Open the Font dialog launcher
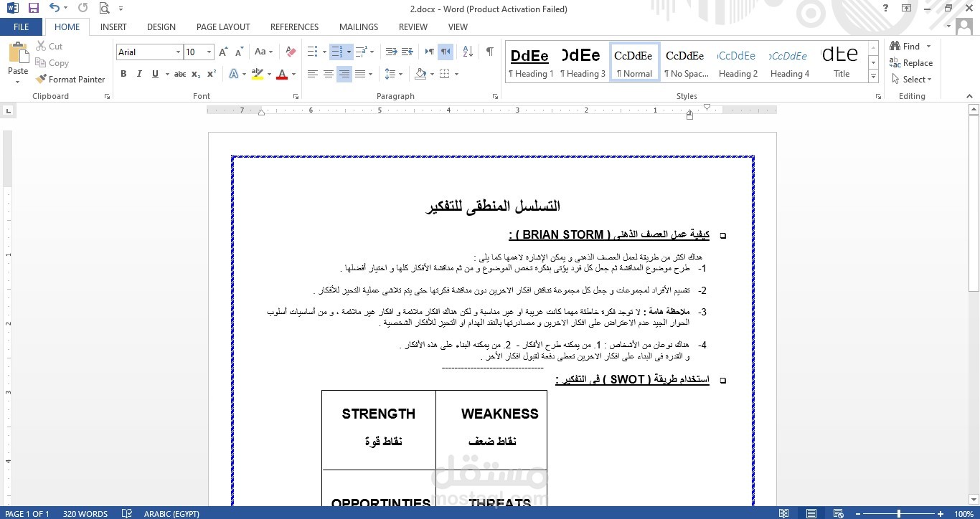This screenshot has width=980, height=519. [x=296, y=96]
